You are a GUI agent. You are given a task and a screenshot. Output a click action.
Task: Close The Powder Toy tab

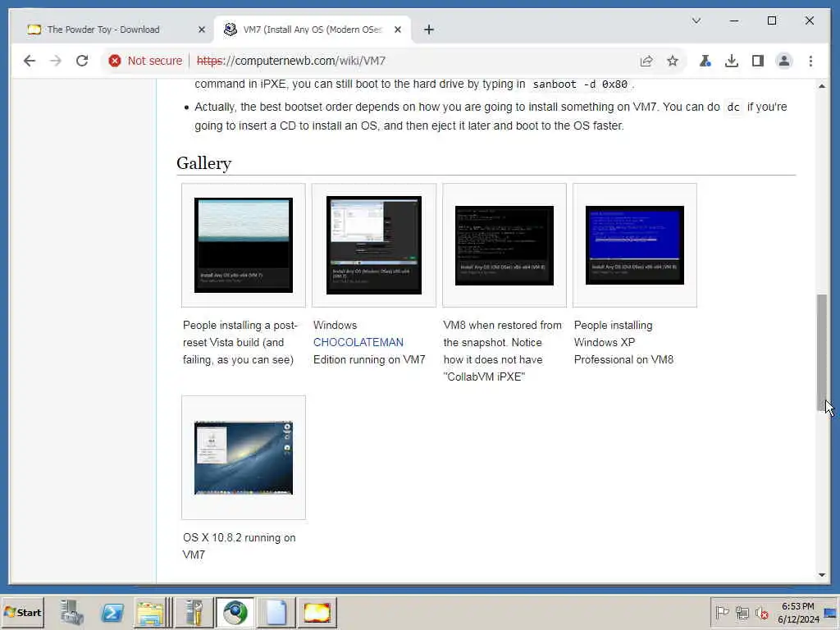tap(202, 30)
